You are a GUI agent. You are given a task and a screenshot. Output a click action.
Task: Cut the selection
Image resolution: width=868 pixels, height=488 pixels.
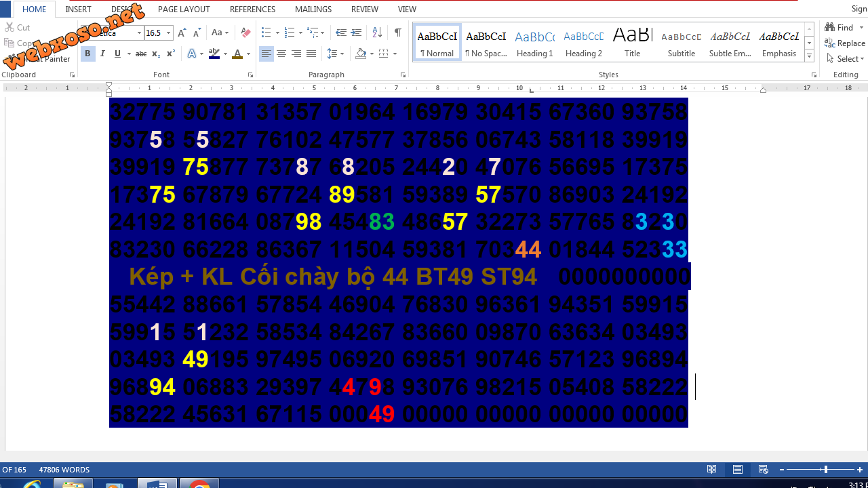point(18,28)
